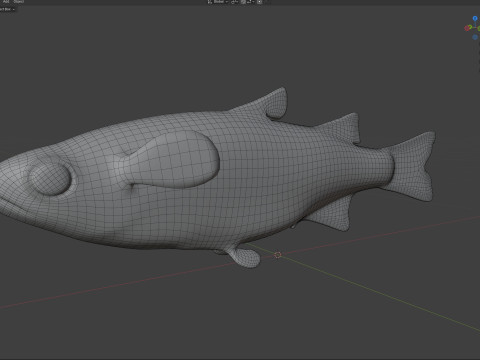Click the red negative X axis gizmo ball

click(467, 28)
